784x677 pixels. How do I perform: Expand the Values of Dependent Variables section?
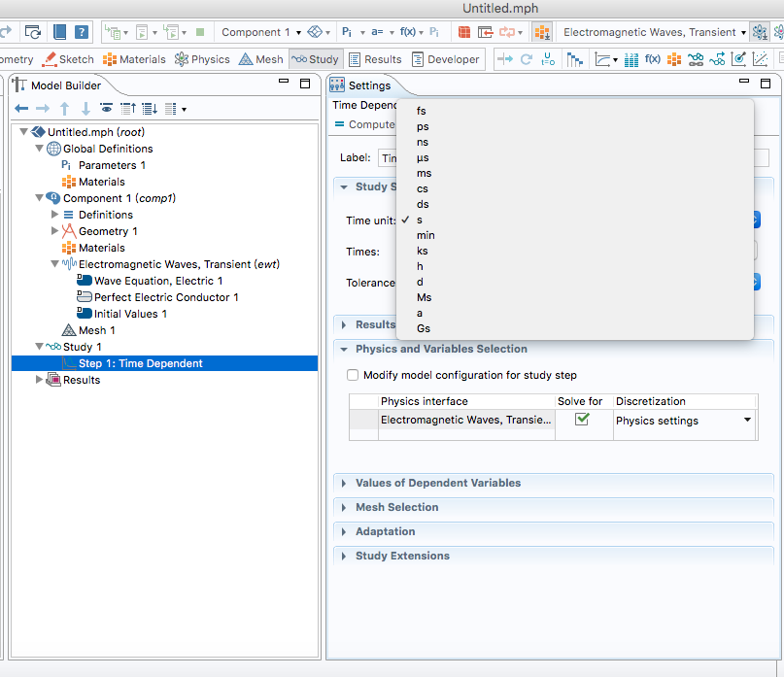pyautogui.click(x=438, y=483)
